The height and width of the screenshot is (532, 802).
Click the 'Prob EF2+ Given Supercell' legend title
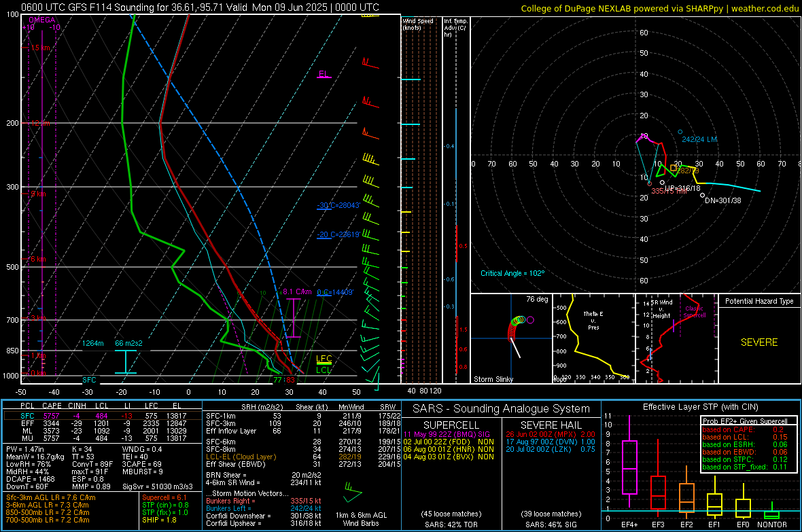745,421
